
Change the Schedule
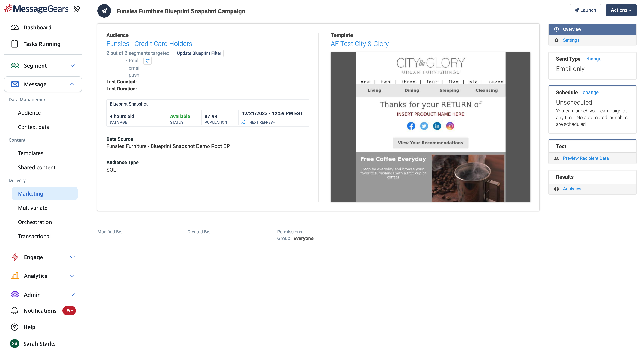[x=591, y=93]
